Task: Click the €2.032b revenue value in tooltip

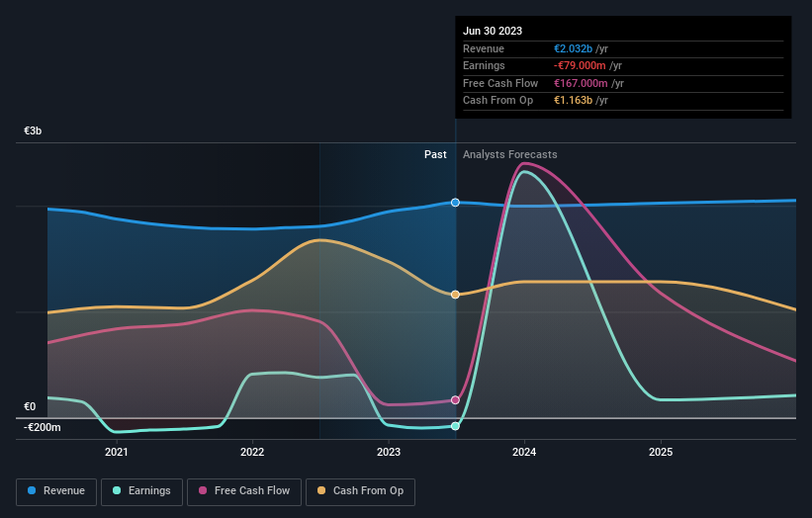Action: coord(573,48)
